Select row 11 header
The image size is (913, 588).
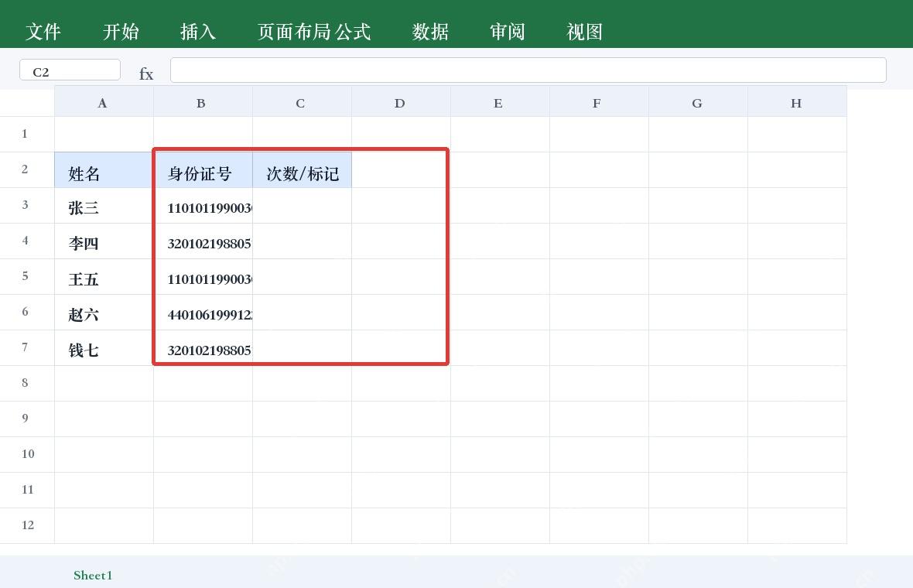(x=27, y=490)
